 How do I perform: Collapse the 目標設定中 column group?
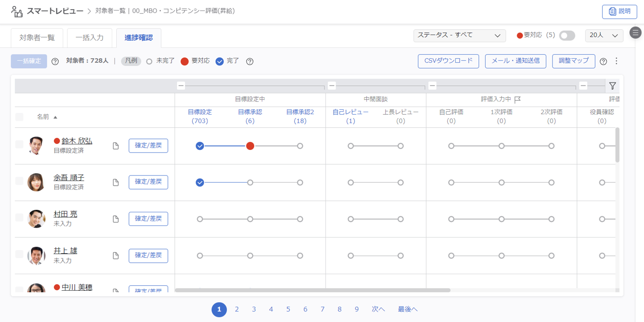coord(181,86)
